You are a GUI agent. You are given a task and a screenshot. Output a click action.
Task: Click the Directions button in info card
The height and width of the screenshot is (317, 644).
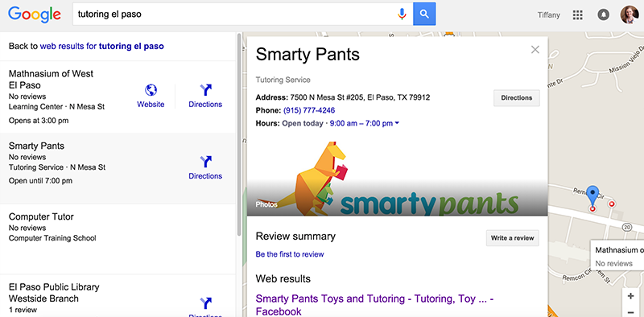517,97
